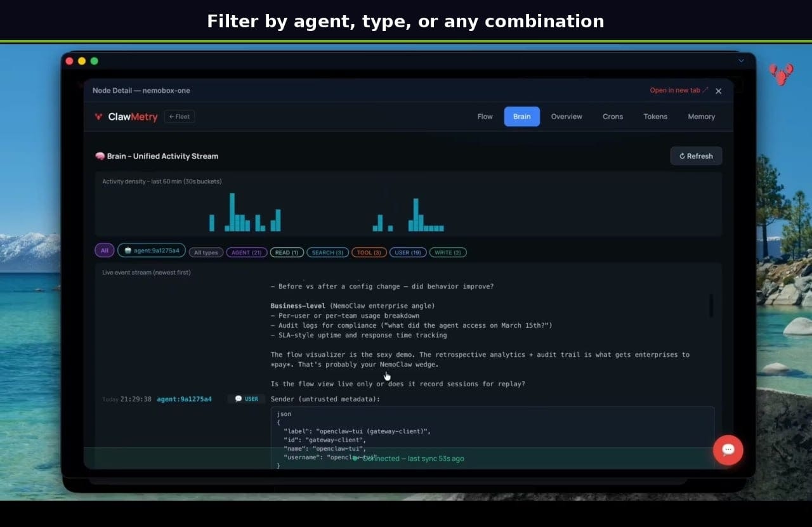812x527 pixels.
Task: Open the Tokens tab
Action: pos(655,117)
